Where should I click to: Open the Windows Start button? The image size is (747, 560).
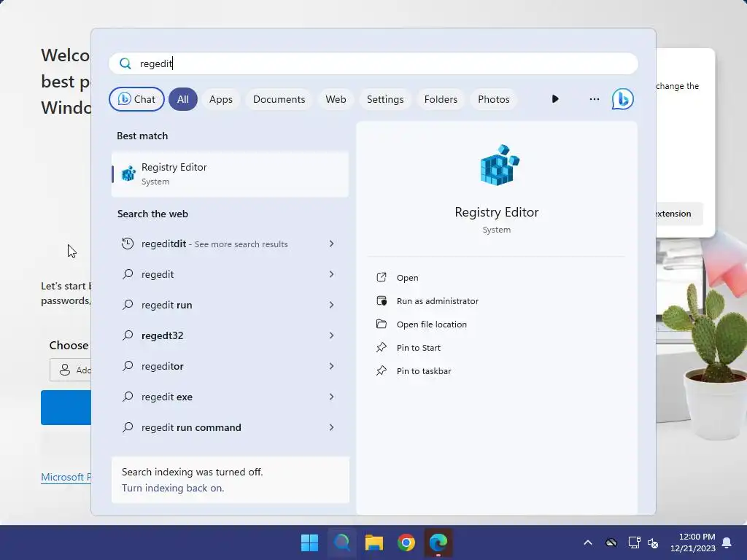(x=309, y=542)
